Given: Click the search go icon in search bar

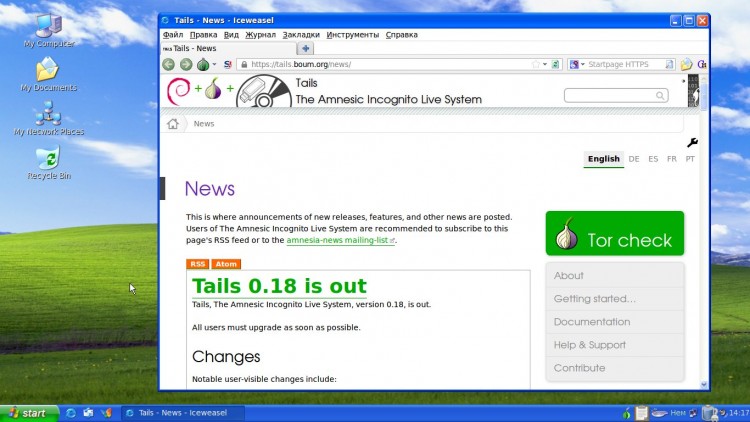Looking at the screenshot, I should click(669, 64).
